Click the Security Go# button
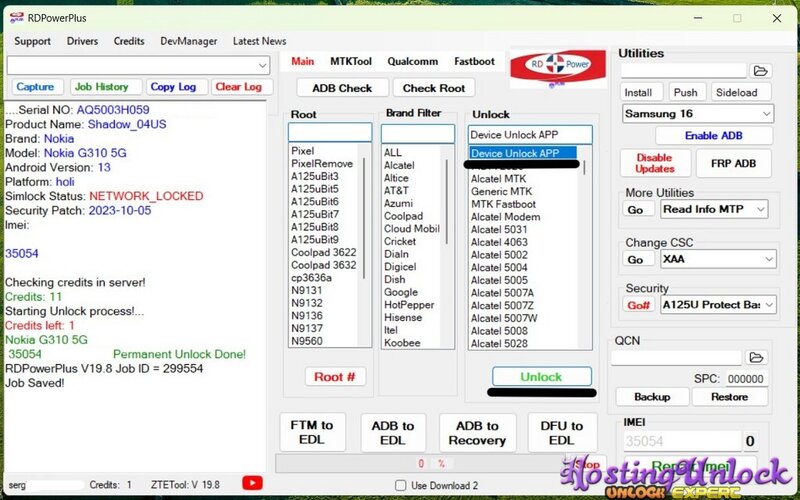This screenshot has height=500, width=800. click(638, 305)
